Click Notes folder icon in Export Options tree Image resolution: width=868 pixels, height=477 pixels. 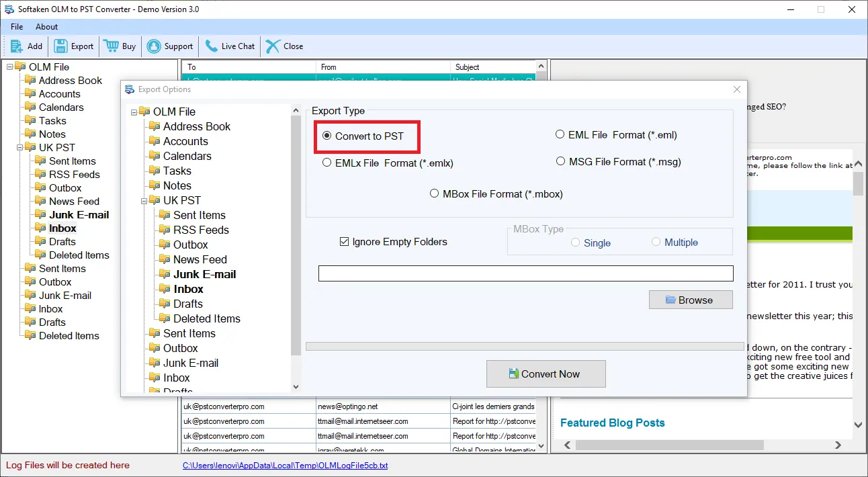pos(155,185)
